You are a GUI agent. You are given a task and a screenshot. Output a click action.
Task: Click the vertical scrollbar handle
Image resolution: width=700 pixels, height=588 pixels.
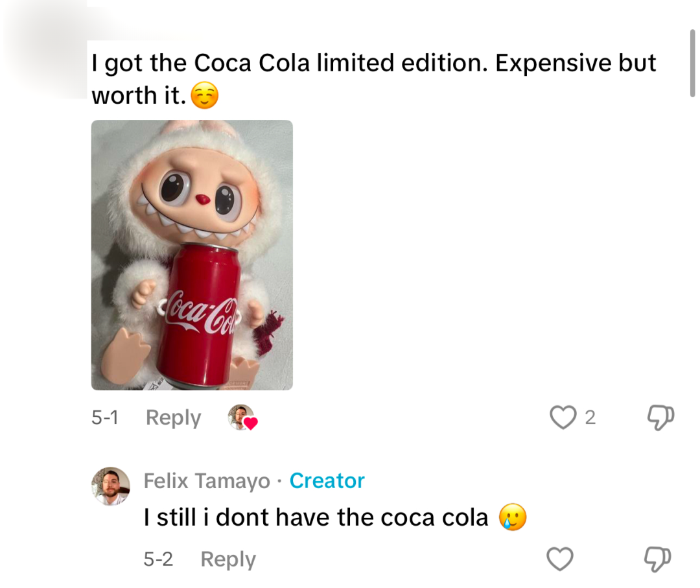pos(692,63)
